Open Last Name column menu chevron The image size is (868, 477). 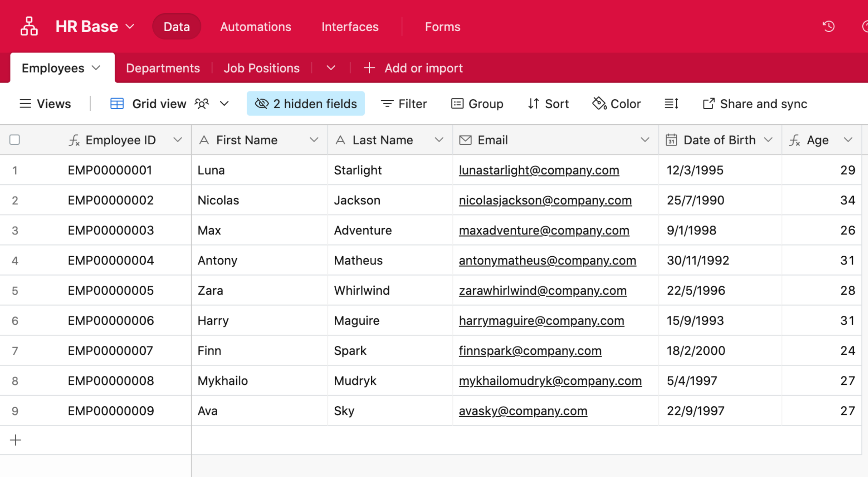[439, 140]
